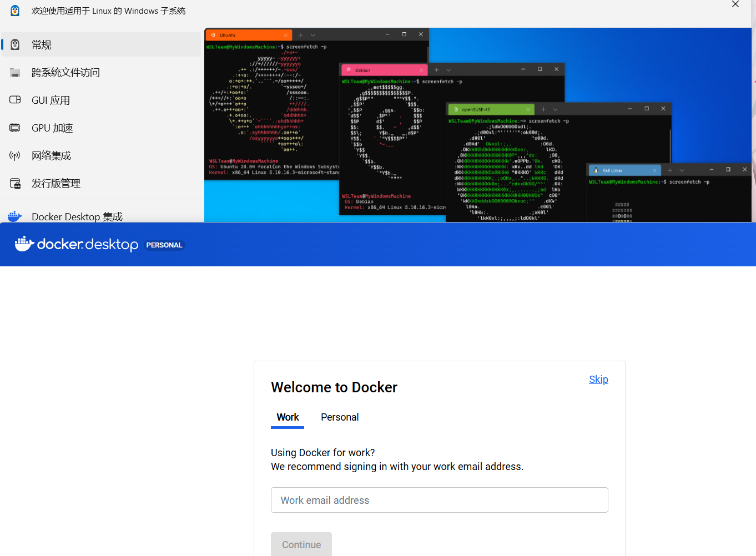Skip the Docker welcome sign-in
Viewport: 756px width, 556px height.
[598, 380]
